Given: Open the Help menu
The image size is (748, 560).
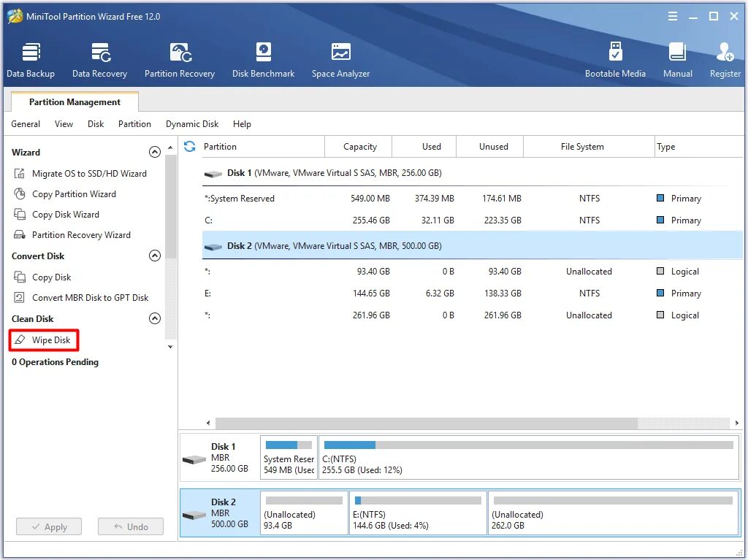Looking at the screenshot, I should click(x=242, y=124).
